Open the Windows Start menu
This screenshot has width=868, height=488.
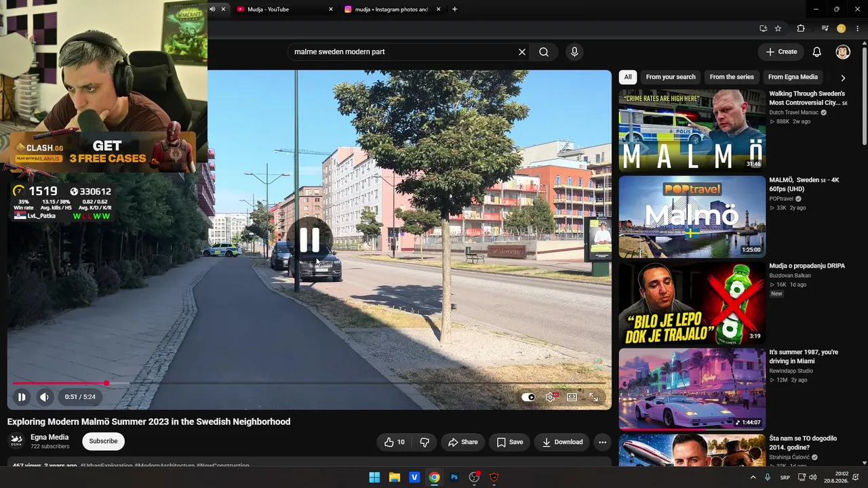point(374,478)
